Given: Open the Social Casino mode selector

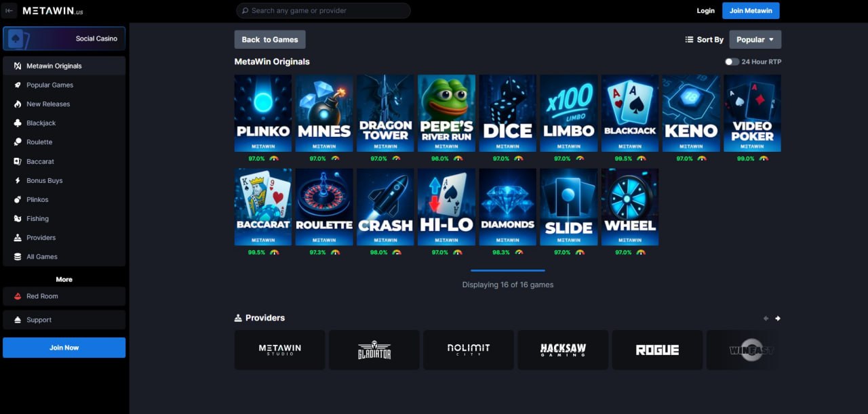Looking at the screenshot, I should [x=64, y=39].
